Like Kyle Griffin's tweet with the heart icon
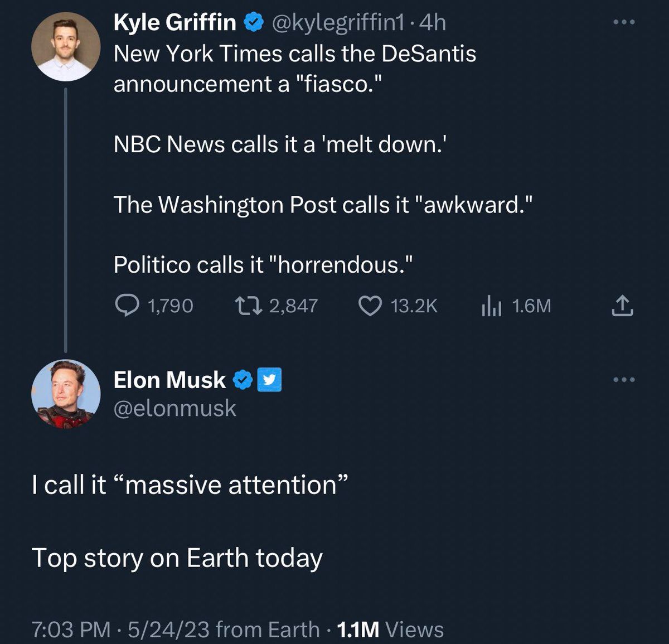Viewport: 669px width, 644px height. [x=369, y=306]
